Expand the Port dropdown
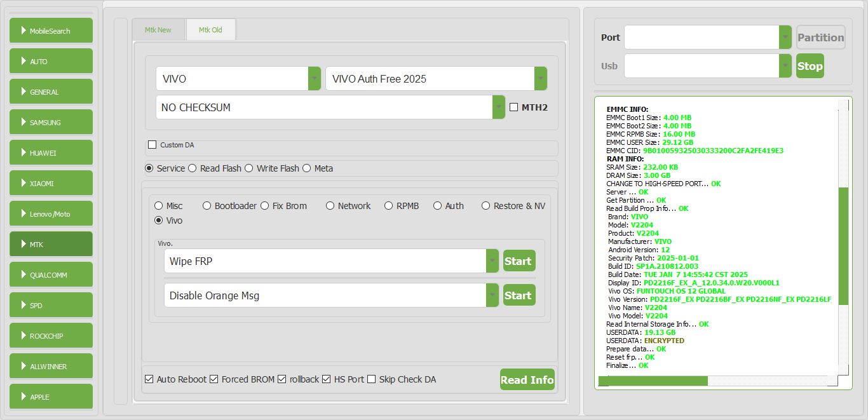The width and height of the screenshot is (868, 420). point(785,37)
